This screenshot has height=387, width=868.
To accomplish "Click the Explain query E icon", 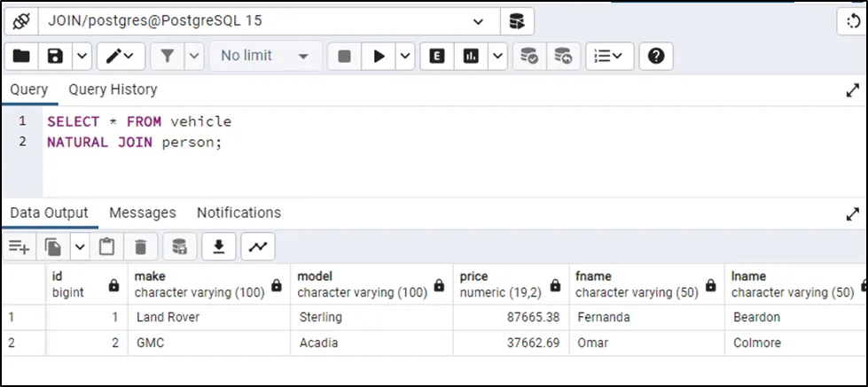I will pyautogui.click(x=436, y=56).
